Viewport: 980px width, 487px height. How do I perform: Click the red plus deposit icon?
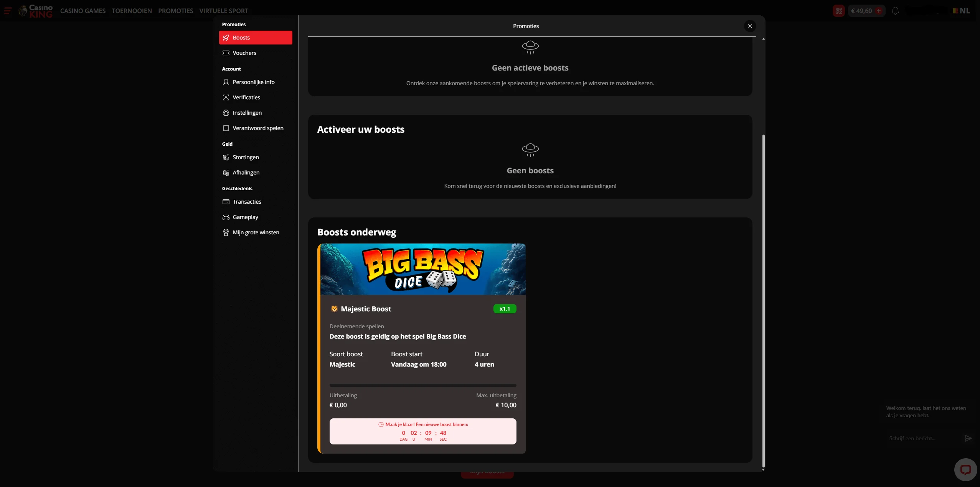(x=879, y=11)
